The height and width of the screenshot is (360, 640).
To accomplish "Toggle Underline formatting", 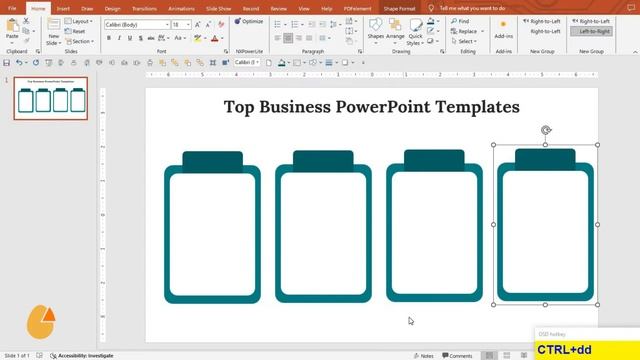I will pos(130,38).
